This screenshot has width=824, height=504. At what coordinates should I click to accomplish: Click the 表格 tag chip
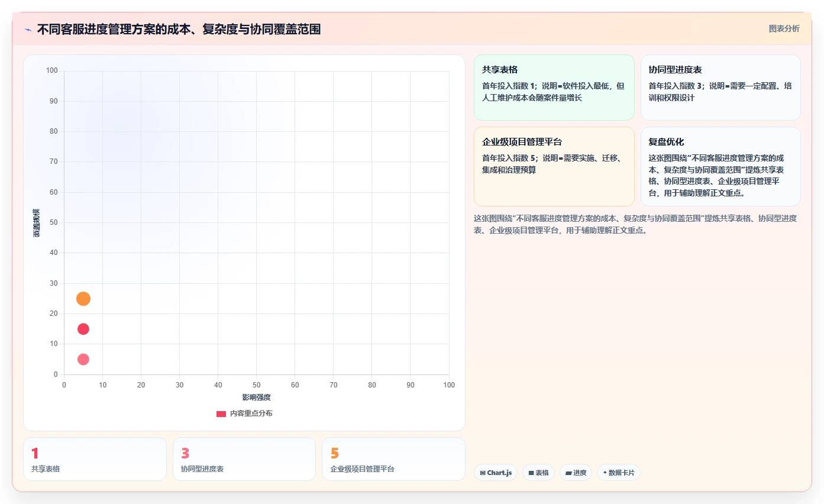tap(538, 473)
